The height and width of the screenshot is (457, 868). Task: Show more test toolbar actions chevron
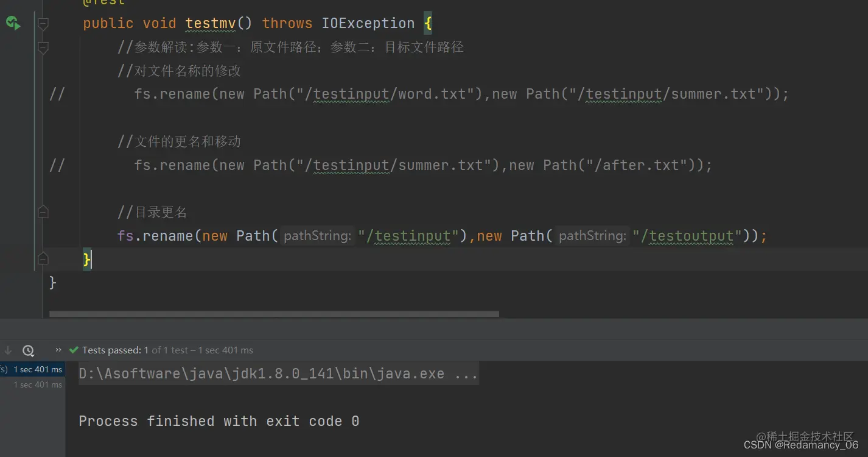pos(58,350)
